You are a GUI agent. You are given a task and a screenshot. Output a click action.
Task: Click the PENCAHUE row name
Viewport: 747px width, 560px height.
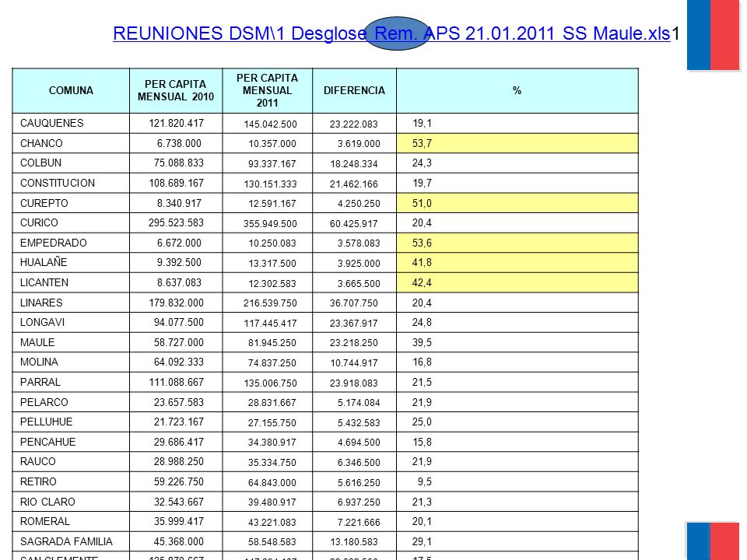click(47, 442)
